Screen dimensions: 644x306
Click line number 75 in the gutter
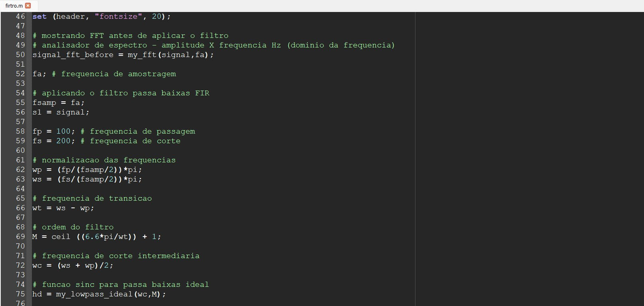click(x=20, y=294)
